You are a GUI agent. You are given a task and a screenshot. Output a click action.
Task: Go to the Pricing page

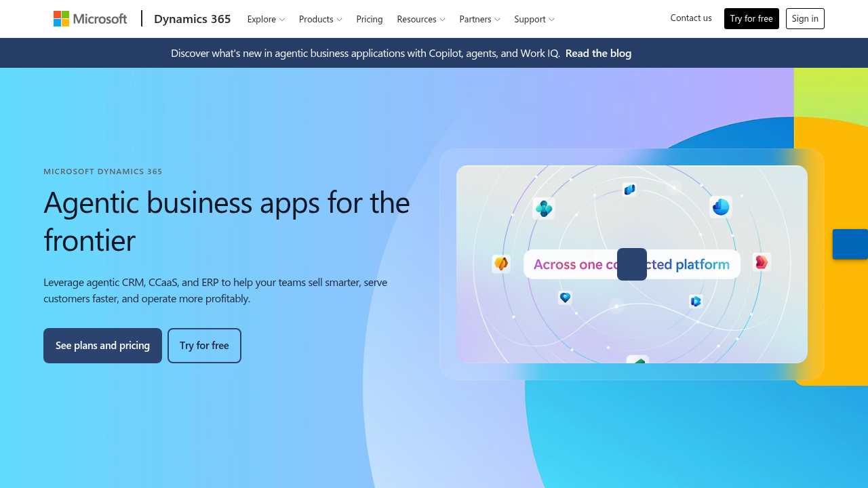click(370, 19)
